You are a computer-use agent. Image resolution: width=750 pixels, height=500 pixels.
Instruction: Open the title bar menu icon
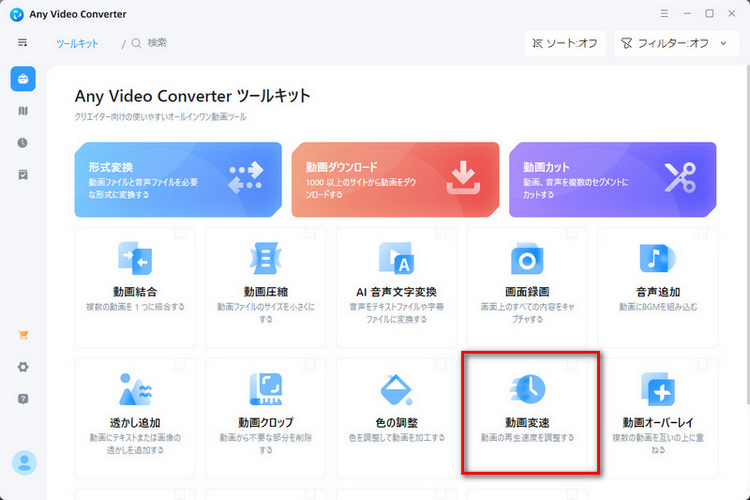[664, 13]
